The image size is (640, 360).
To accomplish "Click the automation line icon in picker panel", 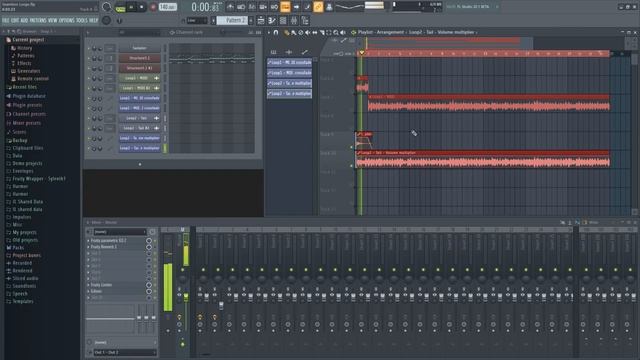I will 304,52.
